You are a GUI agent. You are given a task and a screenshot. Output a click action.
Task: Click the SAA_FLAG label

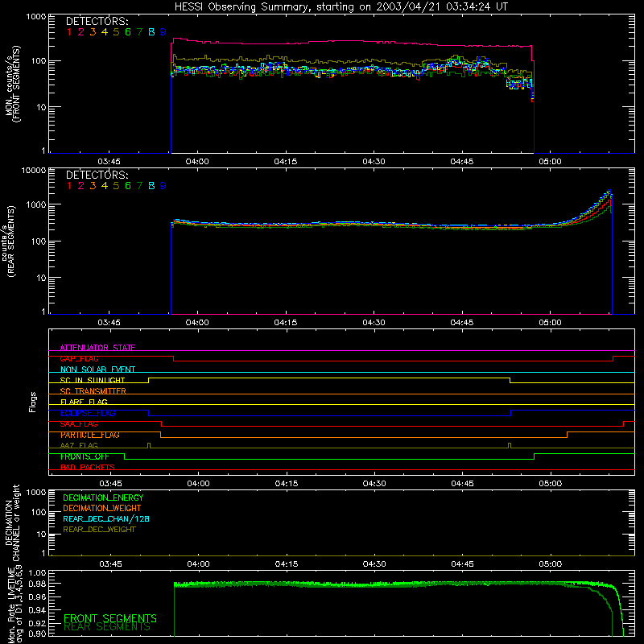click(x=79, y=424)
